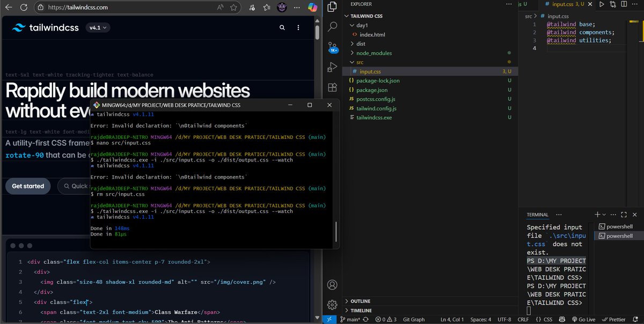Screen dimensions: 644x324
Task: Click the remote window icon in status bar
Action: [x=329, y=320]
